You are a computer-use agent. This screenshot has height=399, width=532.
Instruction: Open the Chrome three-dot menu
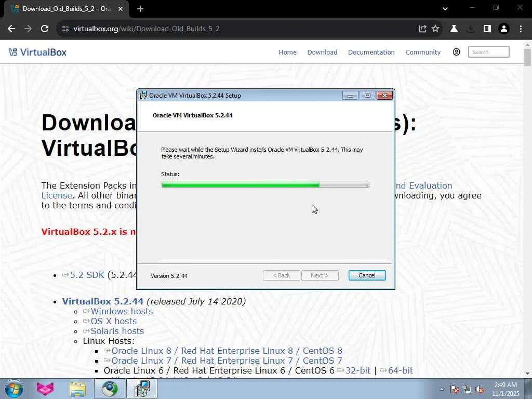pyautogui.click(x=521, y=29)
